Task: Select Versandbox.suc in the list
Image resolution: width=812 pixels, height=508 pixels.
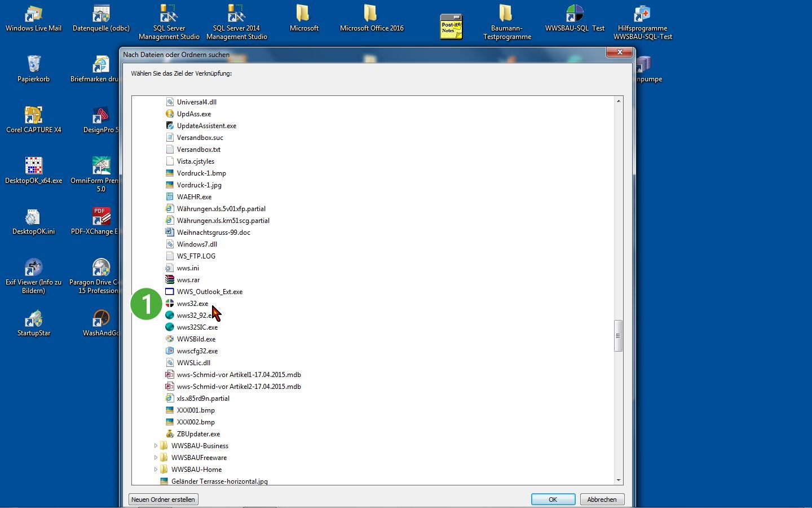Action: 200,138
